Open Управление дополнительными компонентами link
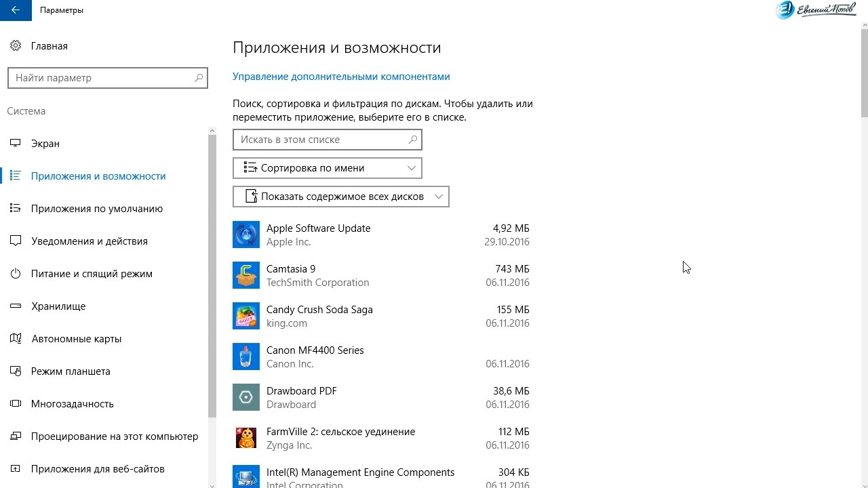 pos(341,77)
